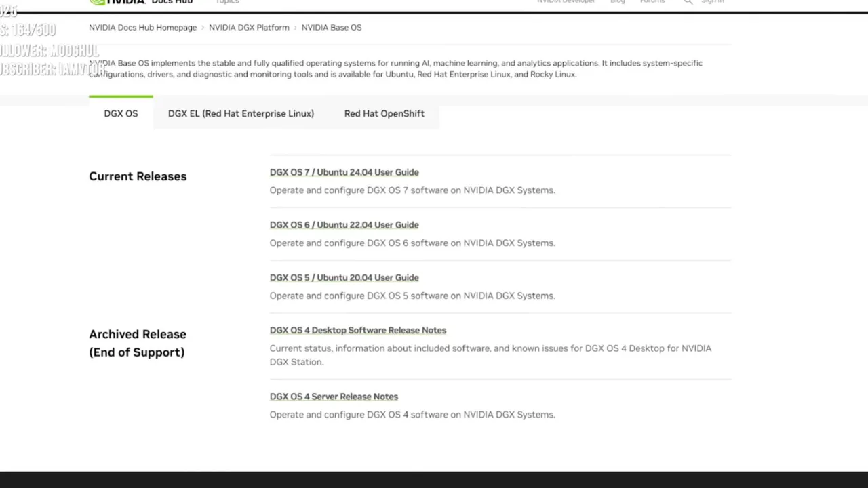Go to NVIDIA DGX Platform breadcrumb

[249, 28]
